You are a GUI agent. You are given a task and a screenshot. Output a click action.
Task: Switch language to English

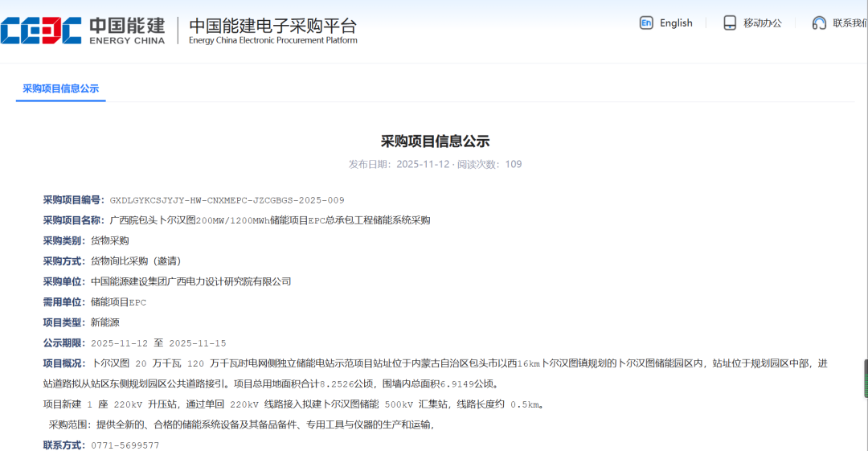point(675,23)
